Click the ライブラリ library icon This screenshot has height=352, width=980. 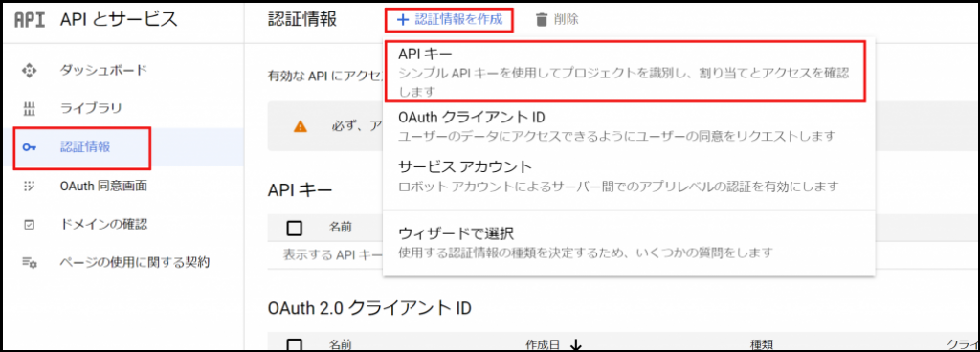coord(30,109)
